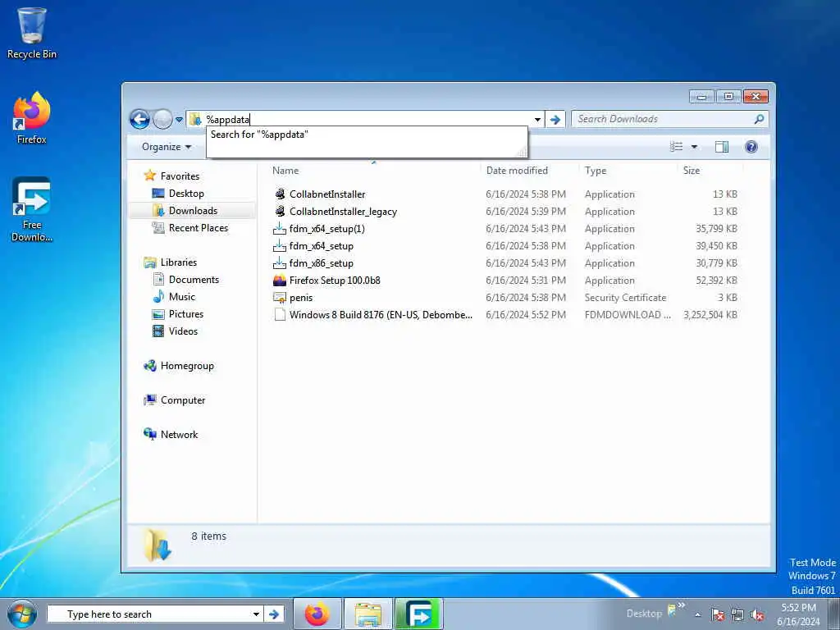Screen dimensions: 840x630
Task: Select the Firefox Setup 100.0b8 file icon
Action: [280, 281]
